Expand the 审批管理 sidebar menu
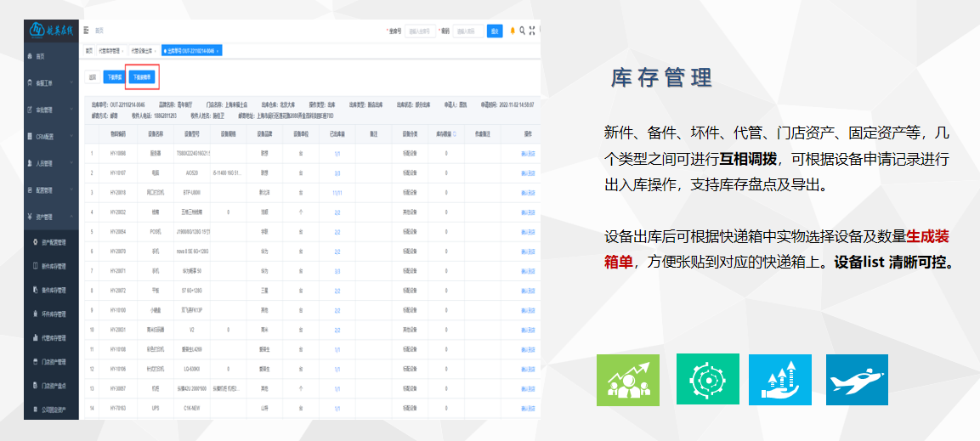The image size is (980, 441). 51,110
